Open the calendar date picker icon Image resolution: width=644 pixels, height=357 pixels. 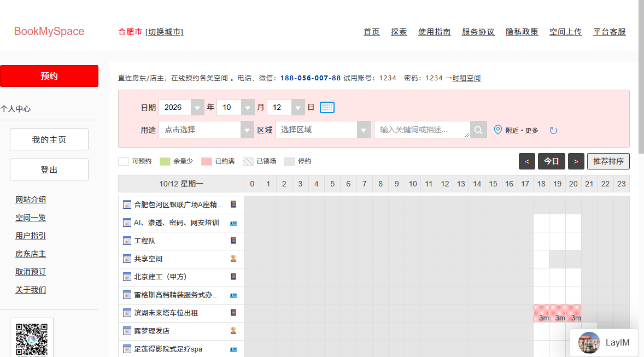(327, 108)
